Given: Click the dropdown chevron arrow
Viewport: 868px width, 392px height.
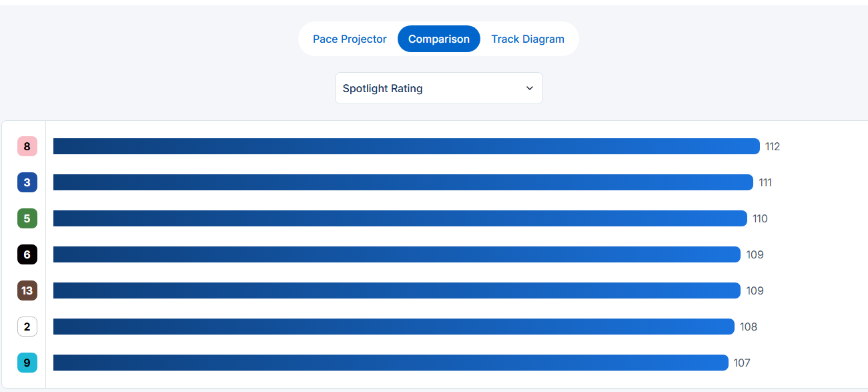Looking at the screenshot, I should click(530, 88).
